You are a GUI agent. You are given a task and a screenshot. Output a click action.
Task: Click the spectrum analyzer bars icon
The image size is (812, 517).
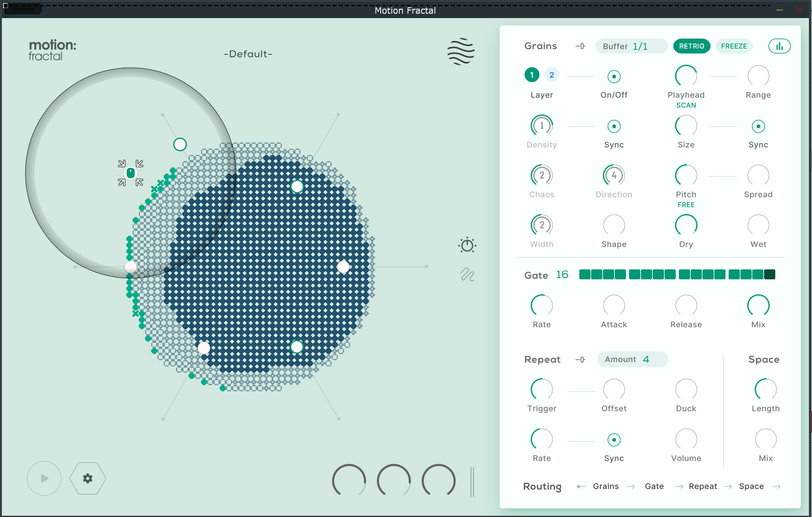(780, 46)
